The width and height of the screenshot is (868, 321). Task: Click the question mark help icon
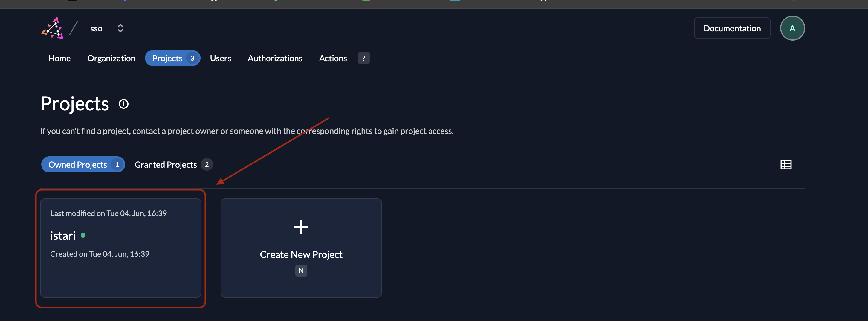[363, 58]
